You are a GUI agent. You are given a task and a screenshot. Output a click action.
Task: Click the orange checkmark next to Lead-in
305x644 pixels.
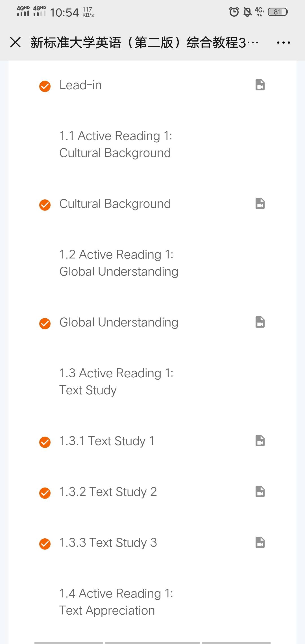point(45,86)
